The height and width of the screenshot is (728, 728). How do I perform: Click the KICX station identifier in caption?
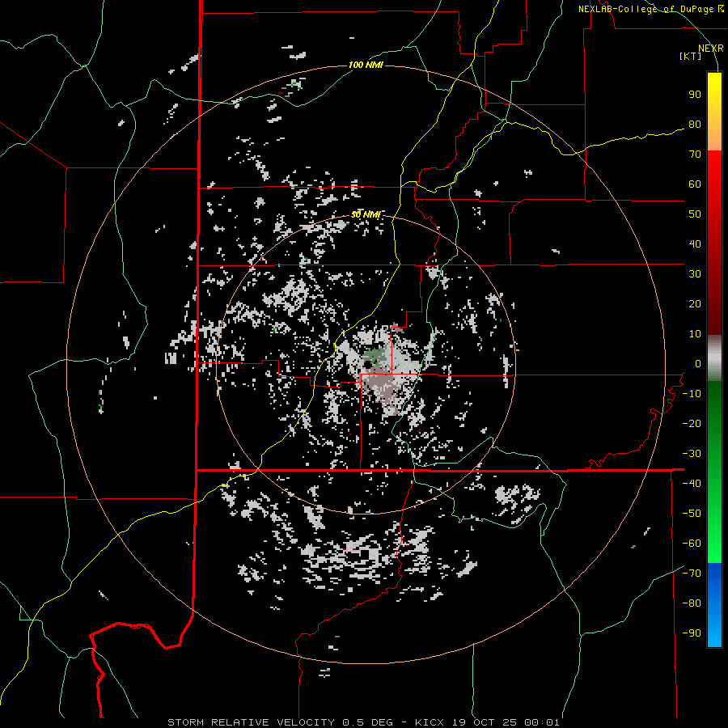(430, 722)
